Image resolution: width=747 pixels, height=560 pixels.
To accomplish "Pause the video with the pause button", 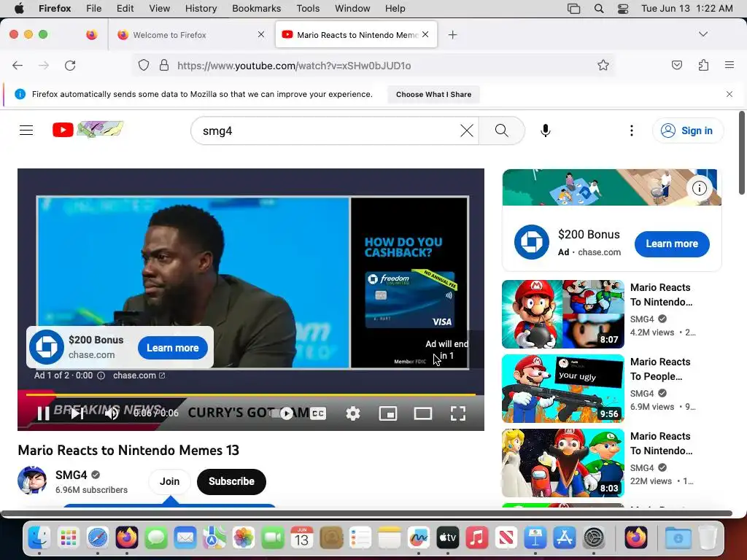I will coord(43,413).
